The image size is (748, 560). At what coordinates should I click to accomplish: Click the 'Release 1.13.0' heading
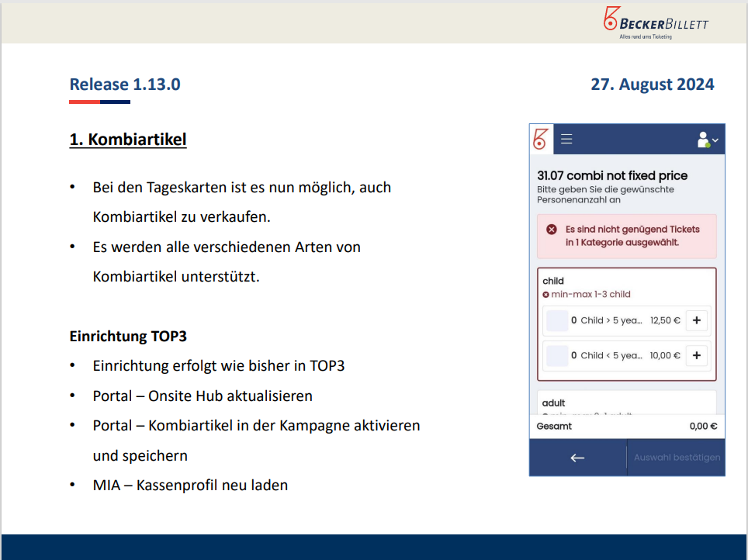[x=125, y=84]
